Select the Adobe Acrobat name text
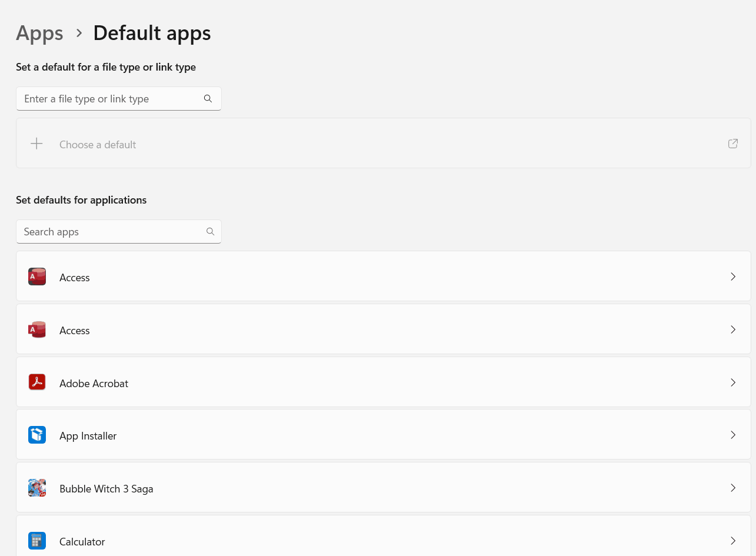This screenshot has height=556, width=756. (94, 384)
